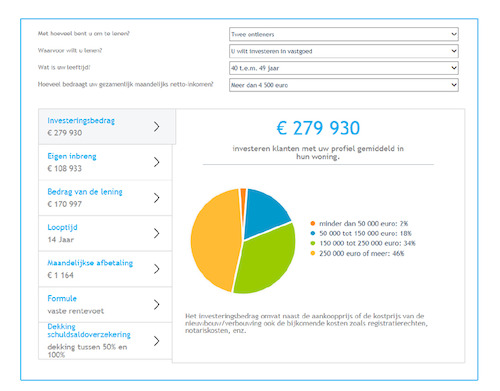Open the Looptijd tab
Screen dimensions: 500x391
coord(105,233)
